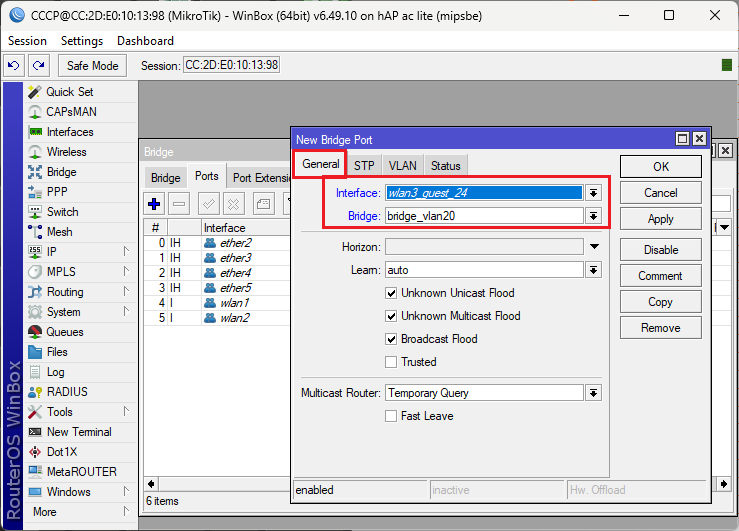Select the ether2 row in ports list
The width and height of the screenshot is (739, 531).
pos(217,243)
